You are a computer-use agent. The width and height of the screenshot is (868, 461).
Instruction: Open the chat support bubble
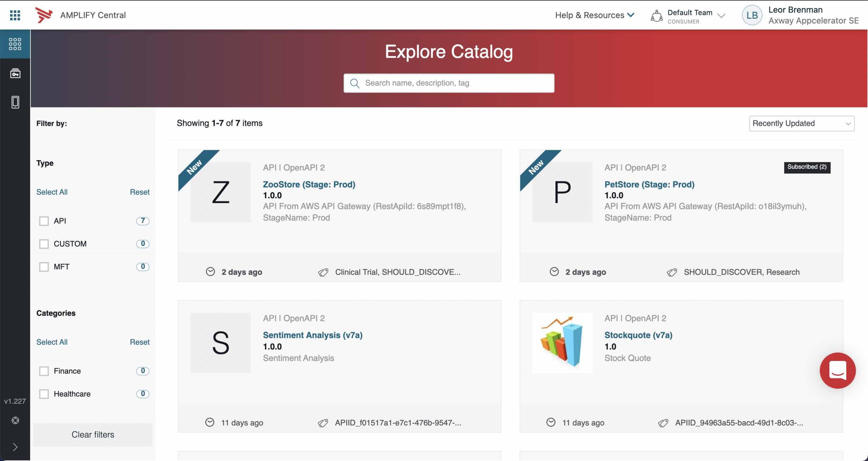click(837, 370)
